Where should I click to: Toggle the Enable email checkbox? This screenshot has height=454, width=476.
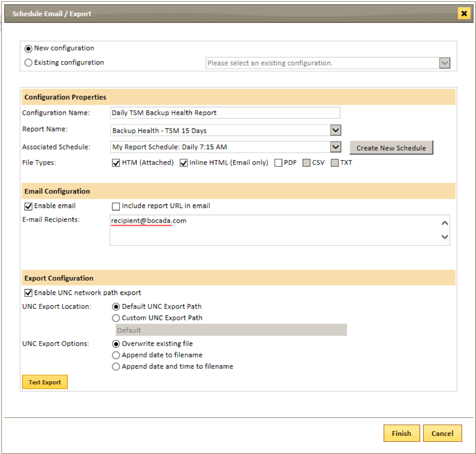tap(28, 206)
